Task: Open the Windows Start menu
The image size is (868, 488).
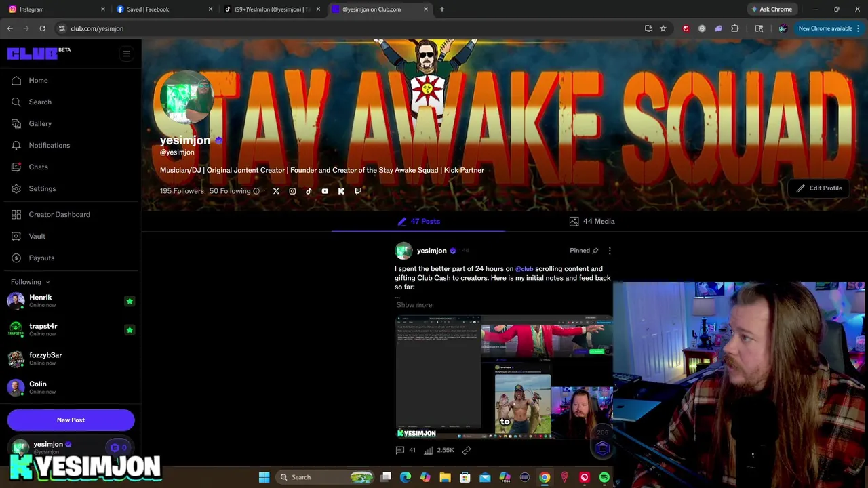Action: pos(264,477)
